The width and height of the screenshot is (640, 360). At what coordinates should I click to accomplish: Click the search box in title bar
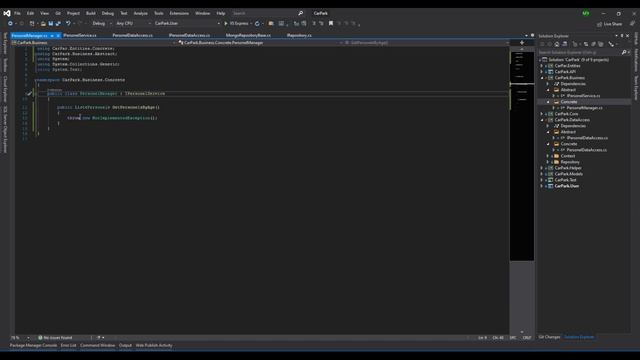(267, 13)
